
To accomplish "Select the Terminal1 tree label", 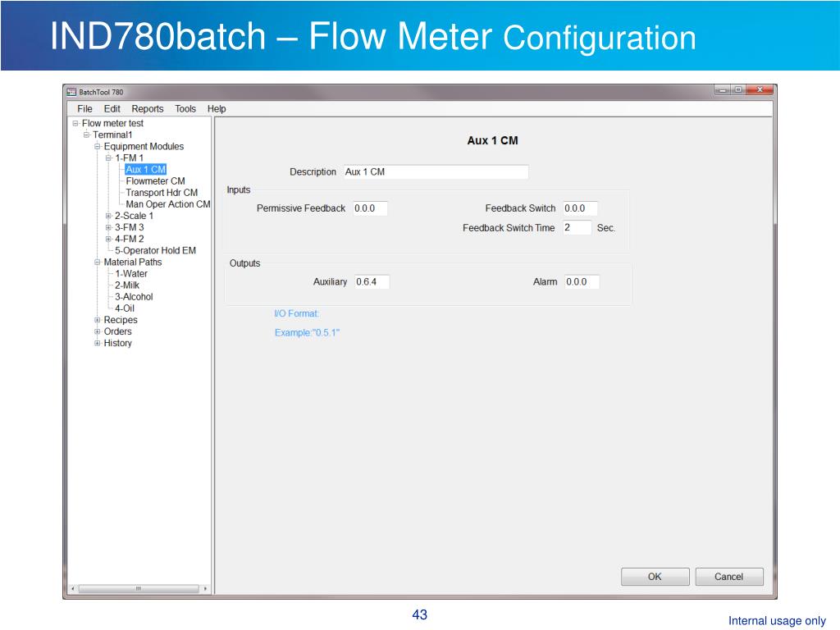I will pos(113,135).
